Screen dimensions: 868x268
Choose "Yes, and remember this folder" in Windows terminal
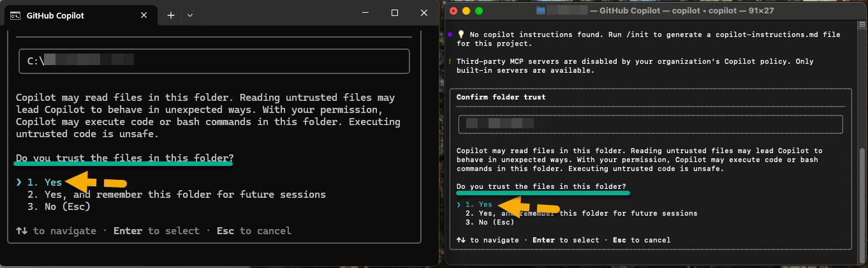[x=176, y=195]
